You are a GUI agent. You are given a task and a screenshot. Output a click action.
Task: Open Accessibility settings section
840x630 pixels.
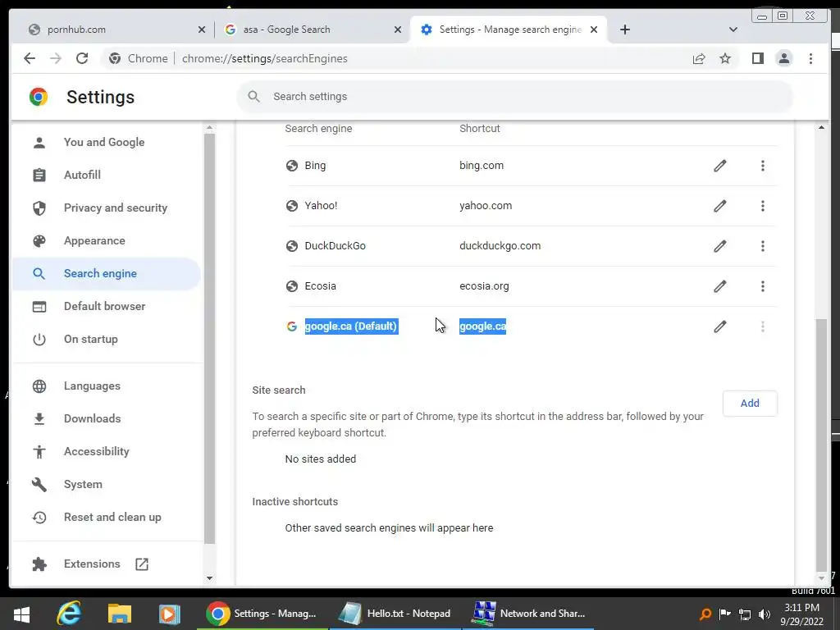[106, 451]
